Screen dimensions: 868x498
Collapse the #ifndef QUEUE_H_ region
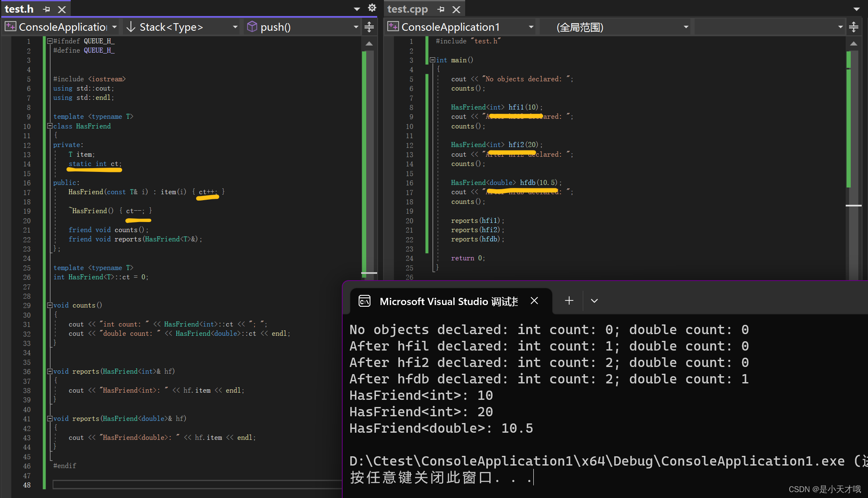tap(50, 41)
